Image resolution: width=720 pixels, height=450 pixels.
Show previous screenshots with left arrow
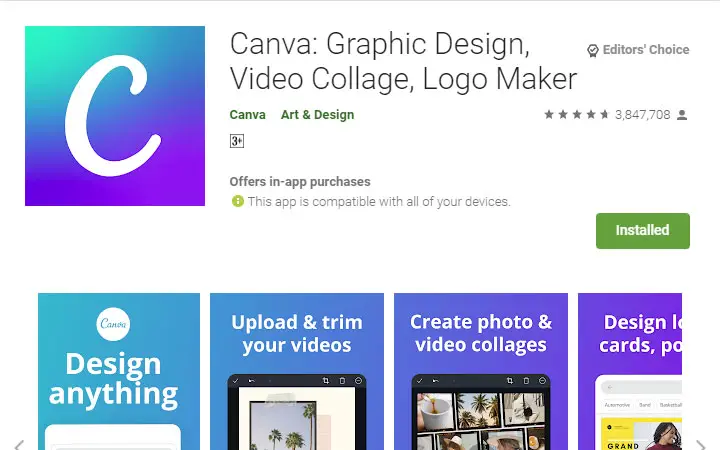coord(19,444)
